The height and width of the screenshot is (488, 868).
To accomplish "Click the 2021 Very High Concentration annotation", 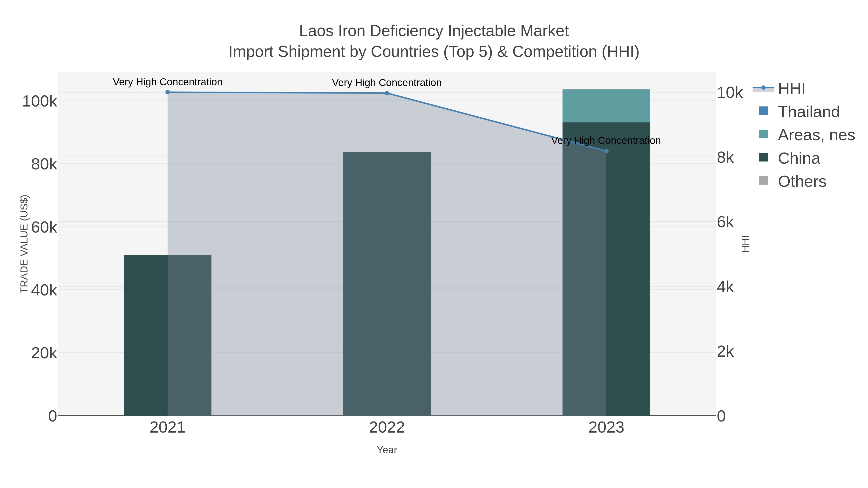I will [168, 82].
